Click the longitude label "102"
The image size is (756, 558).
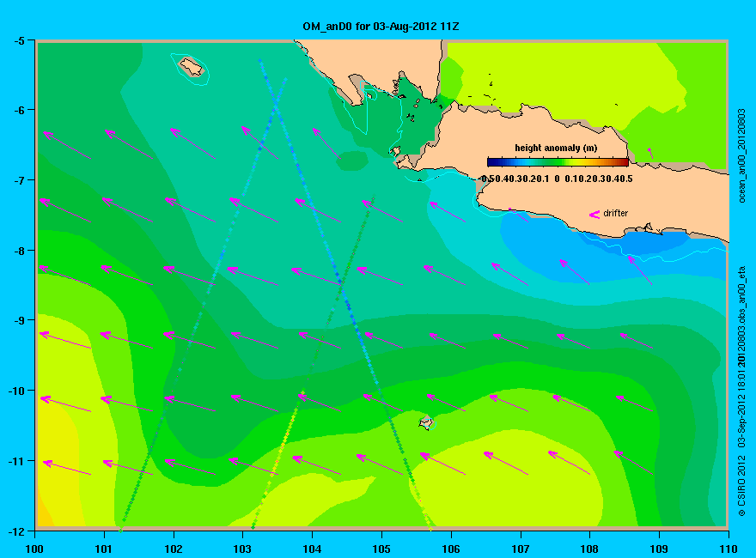[x=174, y=549]
